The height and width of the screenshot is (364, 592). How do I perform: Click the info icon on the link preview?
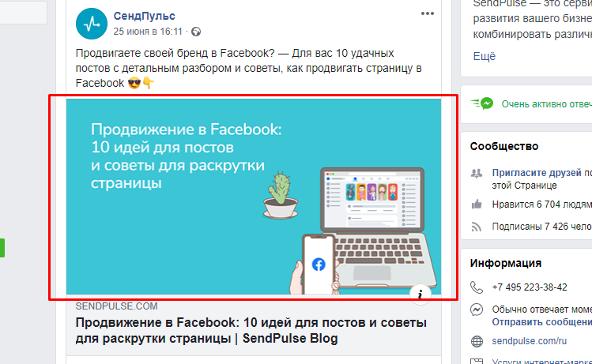point(420,294)
